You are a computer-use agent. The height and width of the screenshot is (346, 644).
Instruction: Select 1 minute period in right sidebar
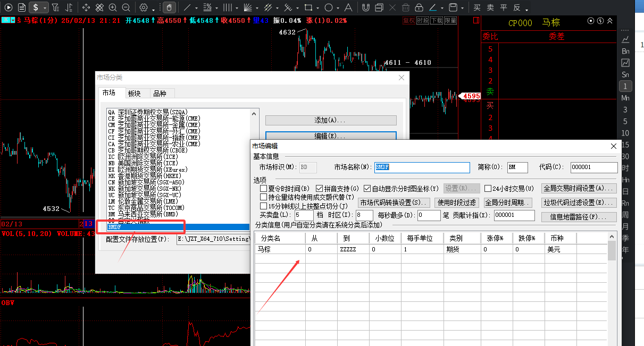point(625,86)
